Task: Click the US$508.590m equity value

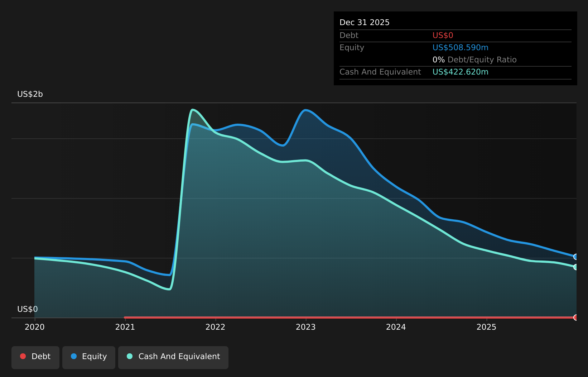Action: [461, 48]
